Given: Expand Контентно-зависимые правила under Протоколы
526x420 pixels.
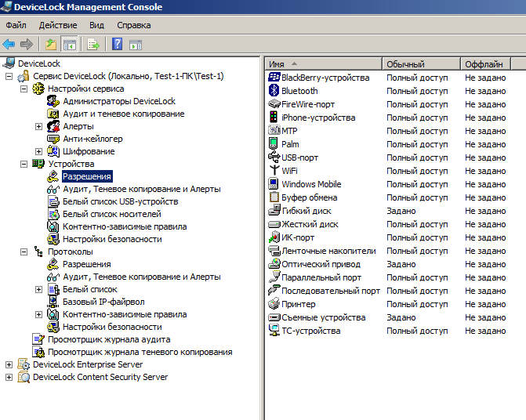Looking at the screenshot, I should point(38,315).
